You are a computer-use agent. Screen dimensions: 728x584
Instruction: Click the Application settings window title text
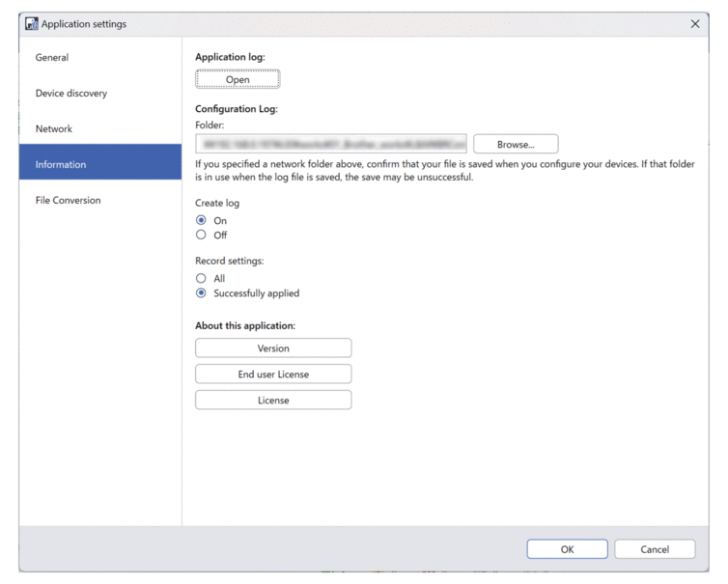point(84,23)
